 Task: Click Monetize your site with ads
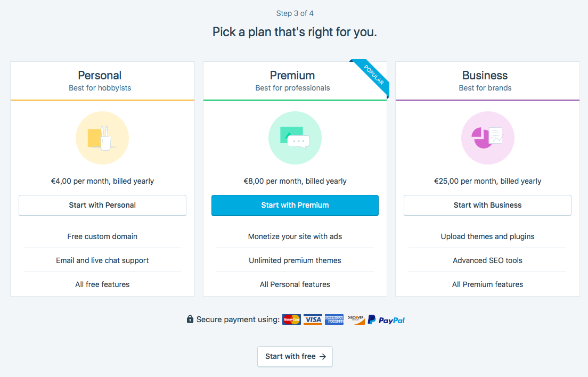295,236
